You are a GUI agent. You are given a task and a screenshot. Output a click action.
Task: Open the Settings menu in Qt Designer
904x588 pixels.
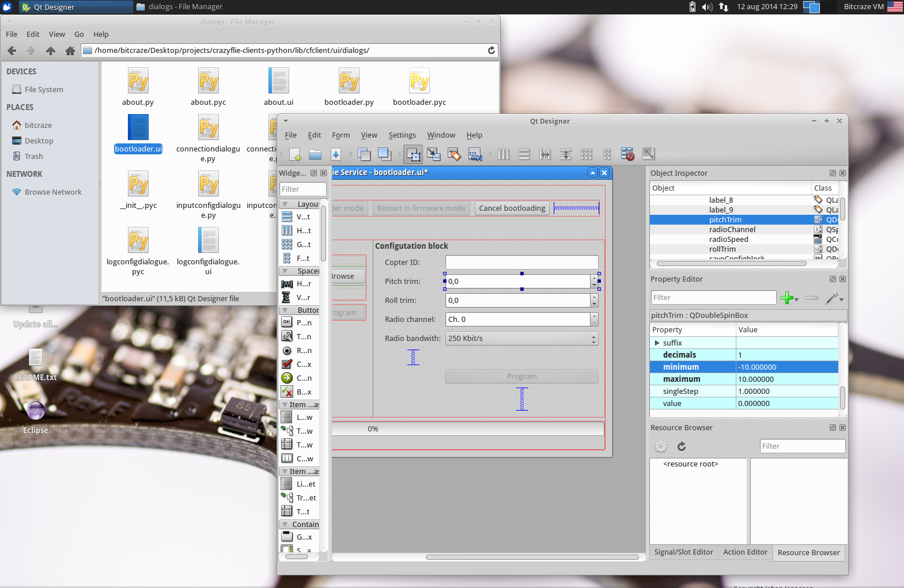coord(402,135)
